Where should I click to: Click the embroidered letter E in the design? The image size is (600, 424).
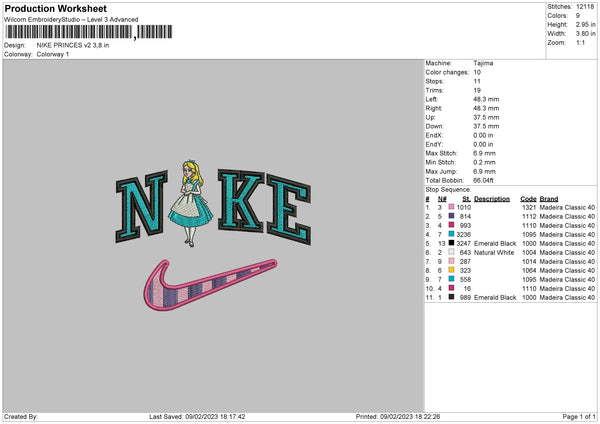coord(289,209)
